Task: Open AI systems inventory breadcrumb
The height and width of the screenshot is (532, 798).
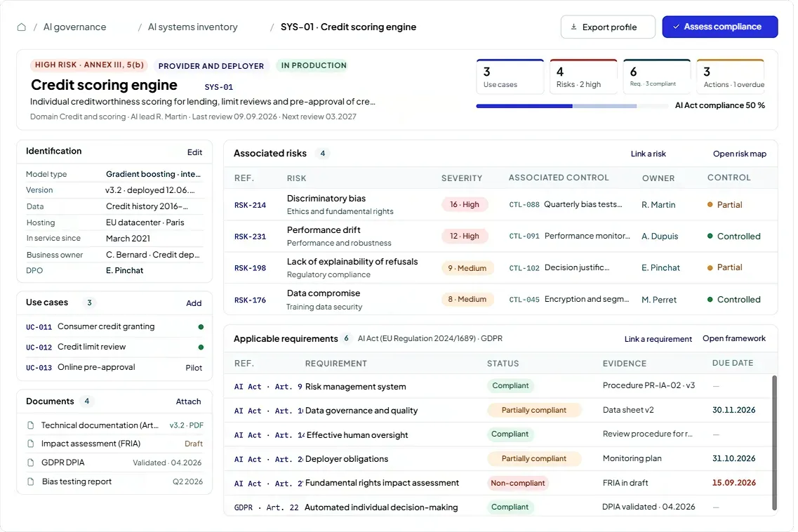Action: (x=192, y=27)
